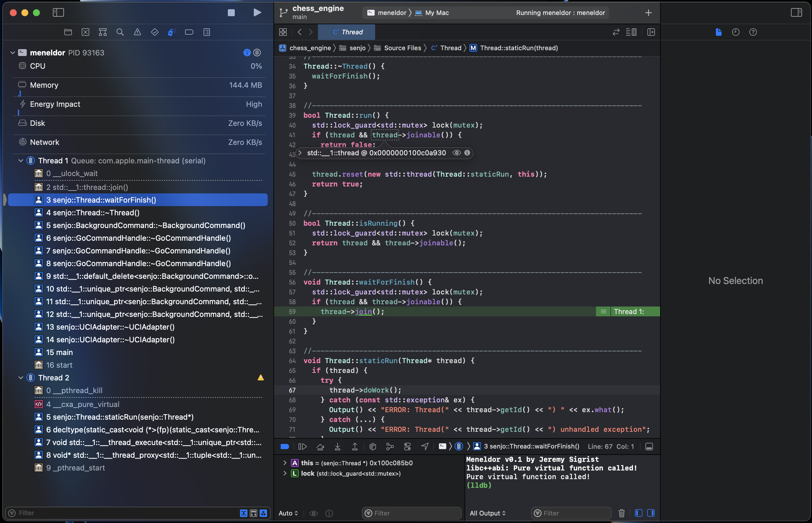The height and width of the screenshot is (523, 812).
Task: Click the Simulate Location arrow icon
Action: pyautogui.click(x=425, y=447)
